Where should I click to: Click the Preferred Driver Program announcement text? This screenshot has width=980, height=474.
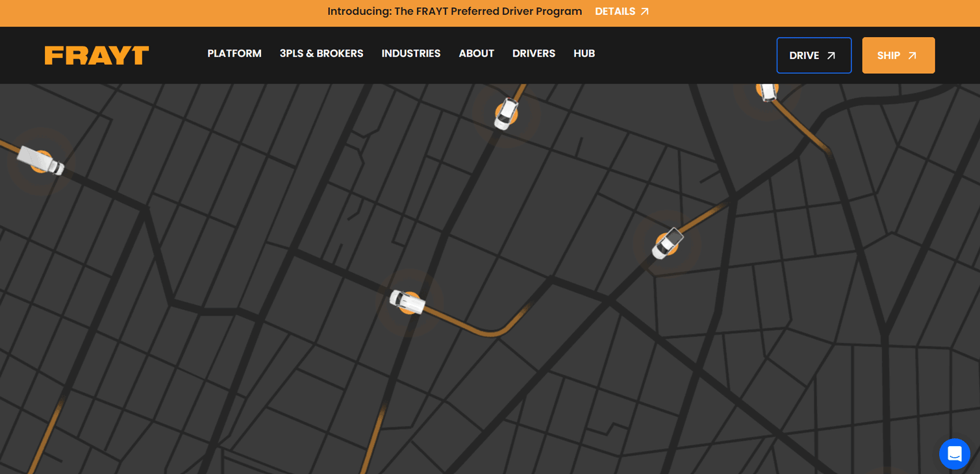455,12
